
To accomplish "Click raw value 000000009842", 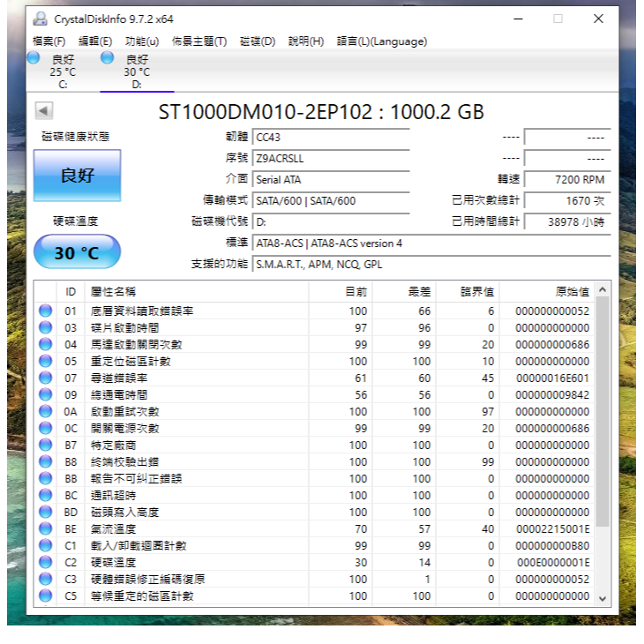I will [553, 395].
